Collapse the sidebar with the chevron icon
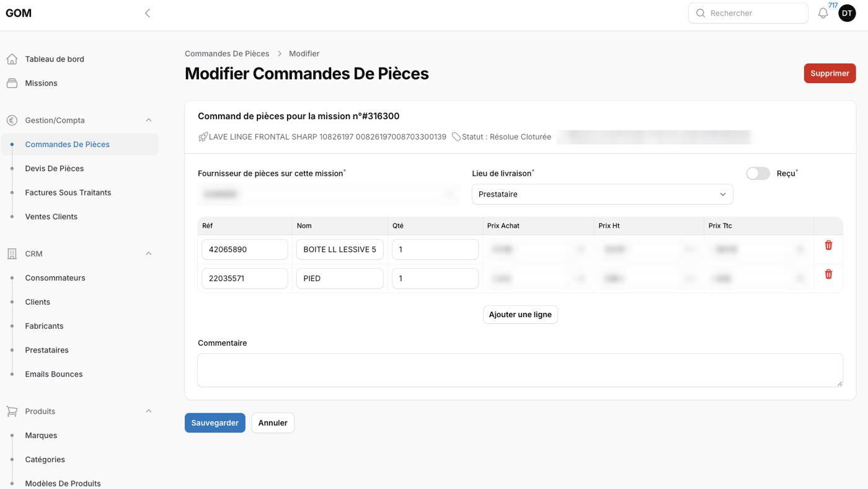This screenshot has height=489, width=868. click(x=148, y=13)
